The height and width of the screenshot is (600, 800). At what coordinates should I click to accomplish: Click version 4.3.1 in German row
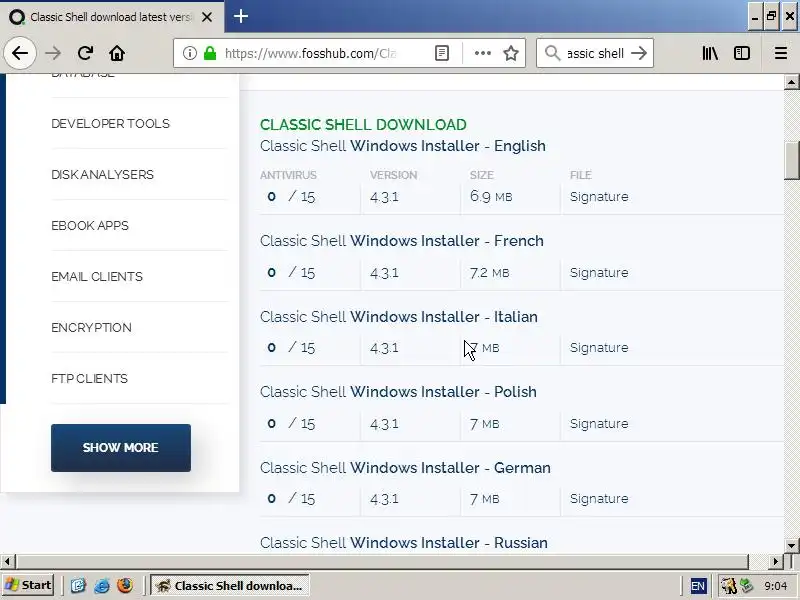pyautogui.click(x=384, y=499)
